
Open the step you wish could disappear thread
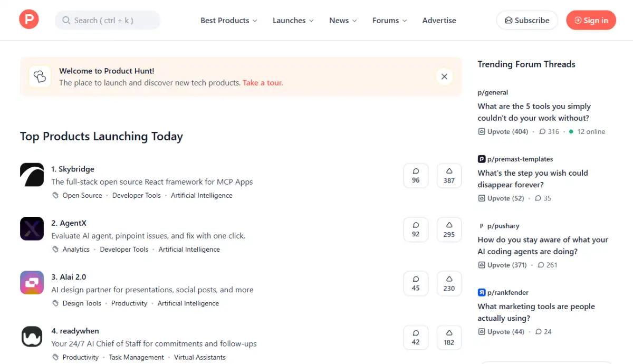click(x=533, y=178)
